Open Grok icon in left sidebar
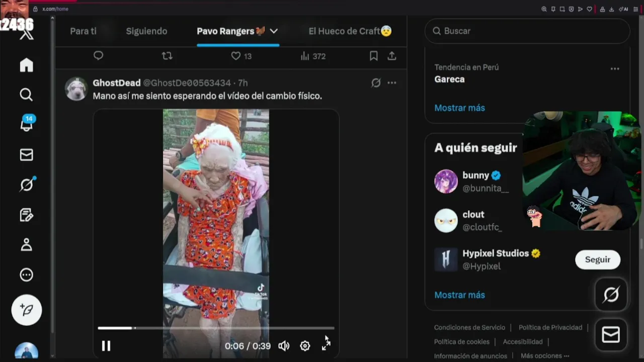The image size is (644, 362). click(27, 185)
